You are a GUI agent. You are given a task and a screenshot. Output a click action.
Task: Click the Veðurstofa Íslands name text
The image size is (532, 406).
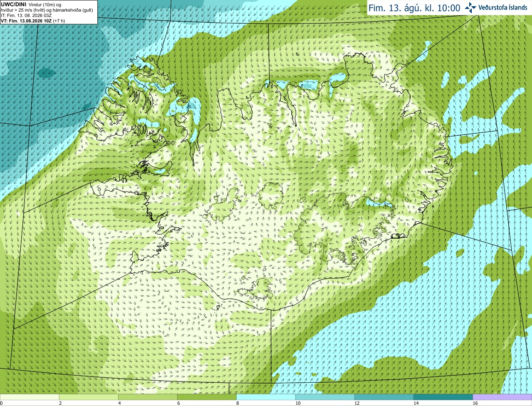[x=502, y=7]
